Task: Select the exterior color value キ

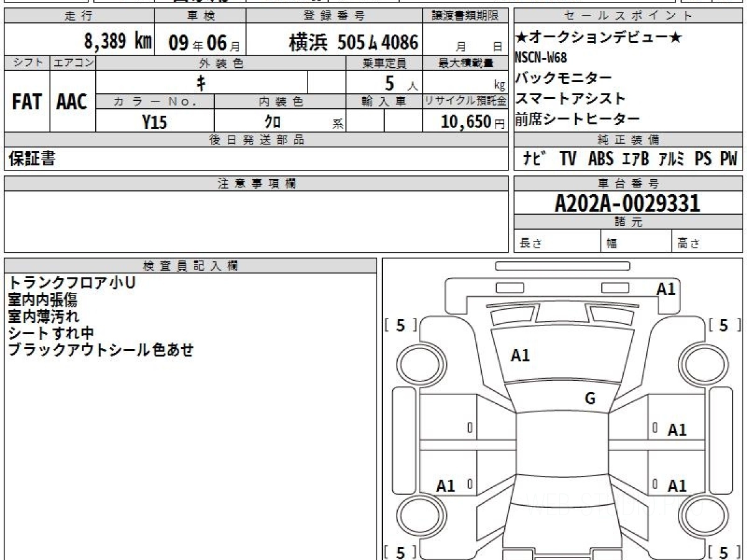Action: pyautogui.click(x=201, y=82)
